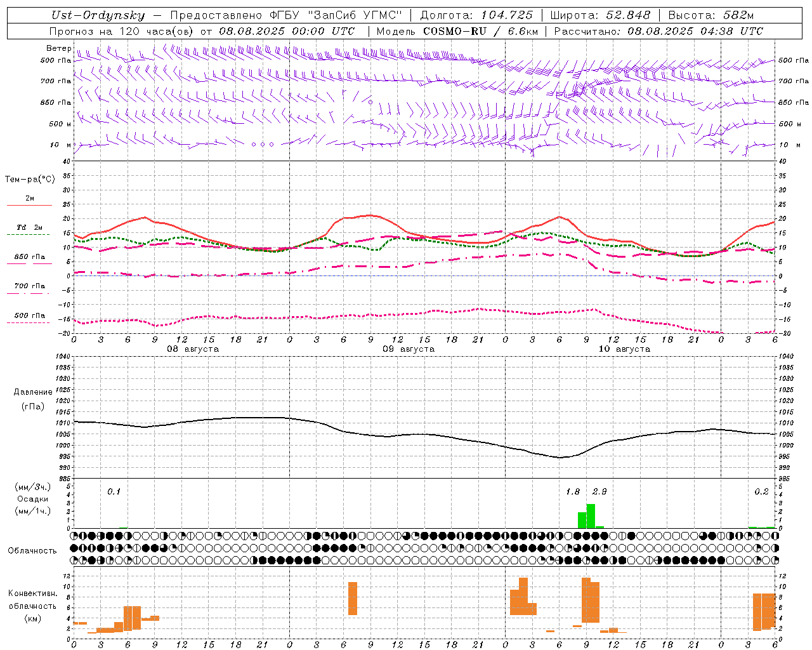Image resolution: width=812 pixels, height=650 pixels.
Task: Click the 2.9 precipitation value
Action: coord(599,491)
